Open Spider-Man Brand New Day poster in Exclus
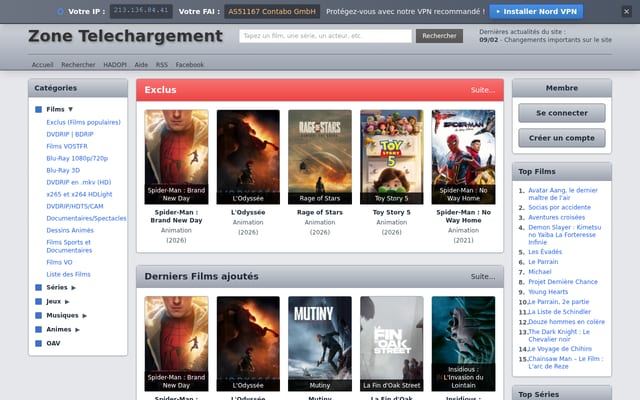The width and height of the screenshot is (640, 400). tap(176, 157)
